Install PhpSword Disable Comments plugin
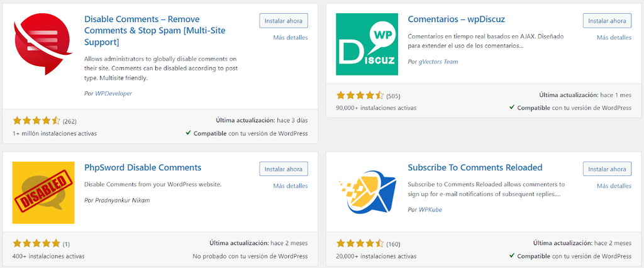The image size is (644, 268). point(284,169)
